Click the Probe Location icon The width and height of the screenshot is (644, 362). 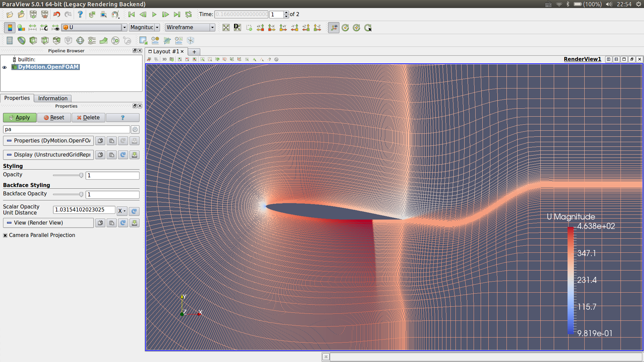tap(191, 41)
